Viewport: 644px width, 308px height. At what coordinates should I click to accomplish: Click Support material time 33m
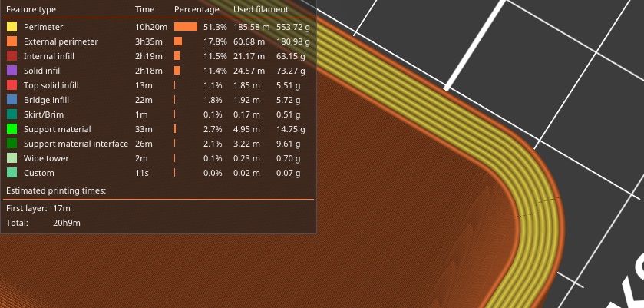coord(144,129)
